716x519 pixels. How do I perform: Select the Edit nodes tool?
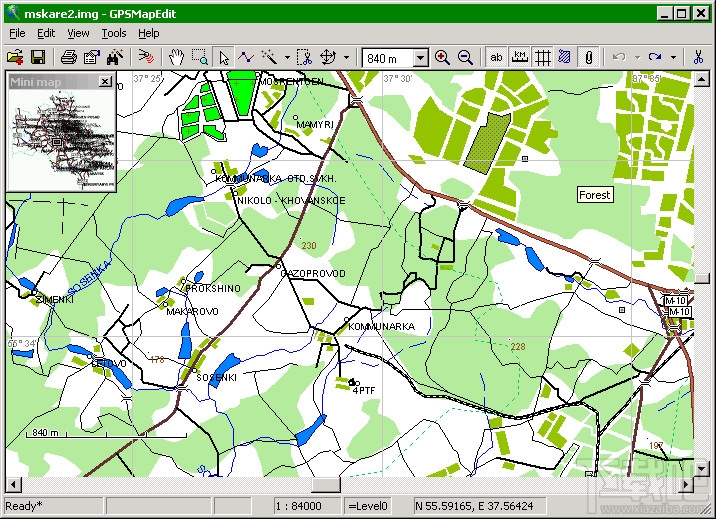click(247, 58)
